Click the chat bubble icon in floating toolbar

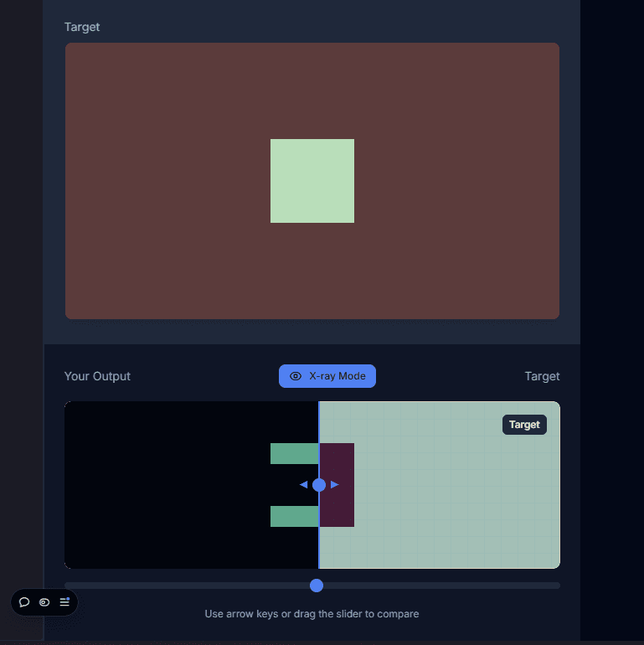[24, 602]
